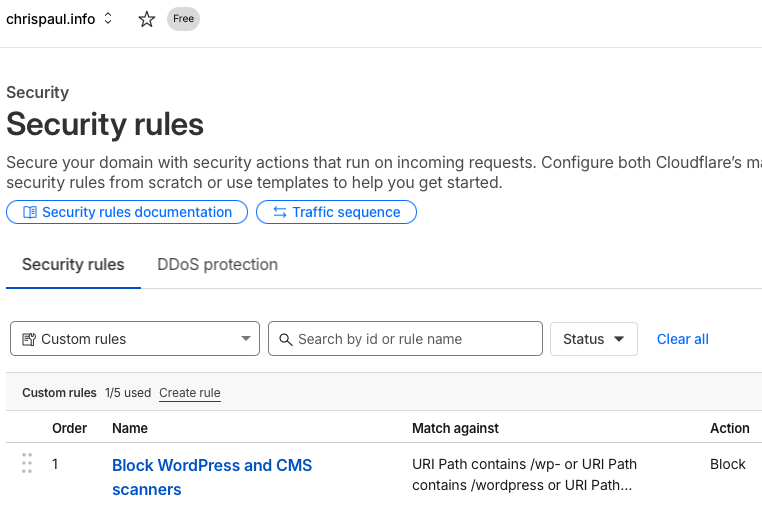Click the drag handle for rule 1
762x505 pixels.
click(x=27, y=464)
